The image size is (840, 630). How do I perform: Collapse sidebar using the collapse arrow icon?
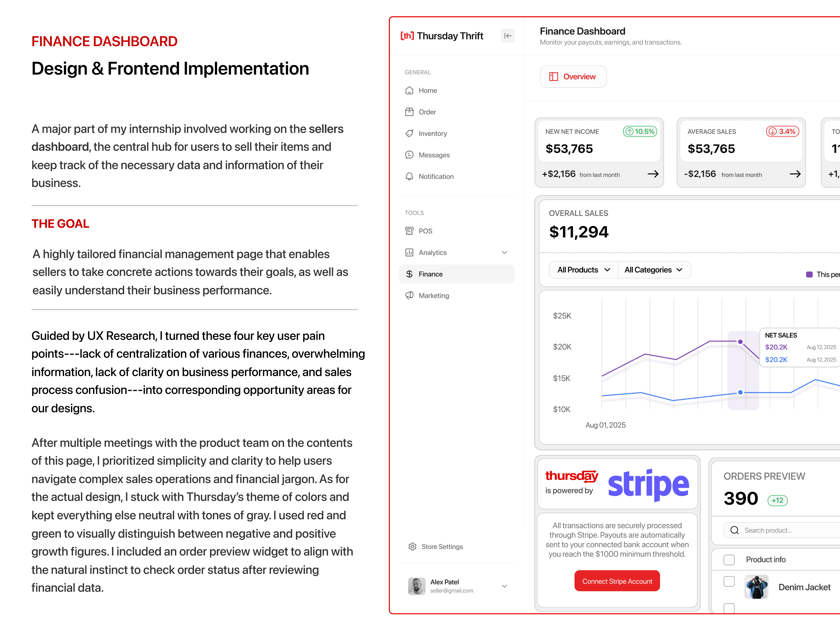pyautogui.click(x=508, y=36)
